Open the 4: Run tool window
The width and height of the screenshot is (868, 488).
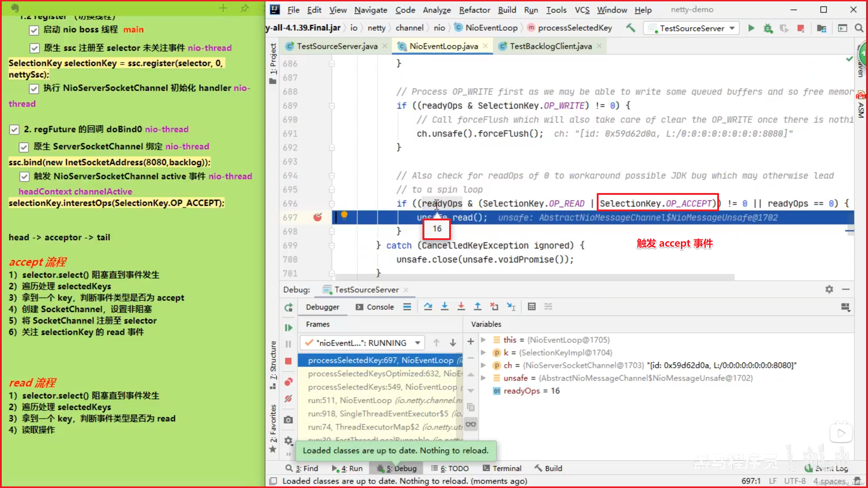[347, 469]
